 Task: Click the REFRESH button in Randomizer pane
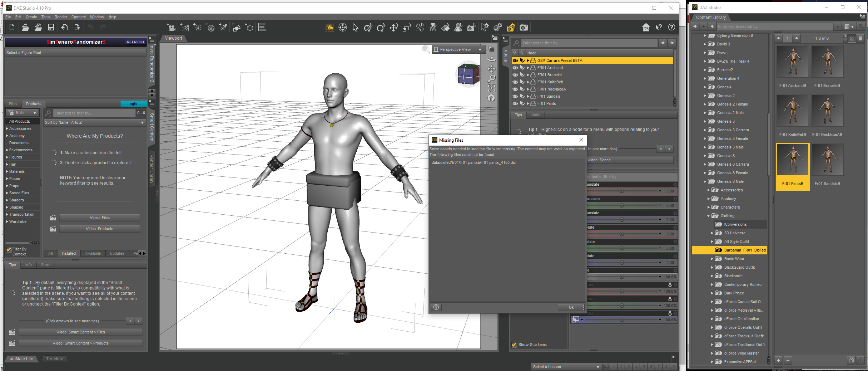(x=135, y=42)
